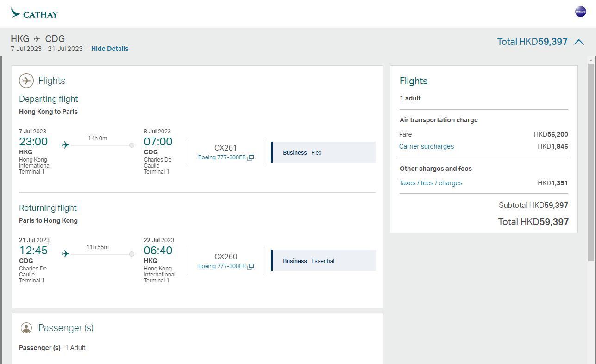Select the Business Essential fare card
Viewport: 596px width, 364px height.
coord(323,260)
